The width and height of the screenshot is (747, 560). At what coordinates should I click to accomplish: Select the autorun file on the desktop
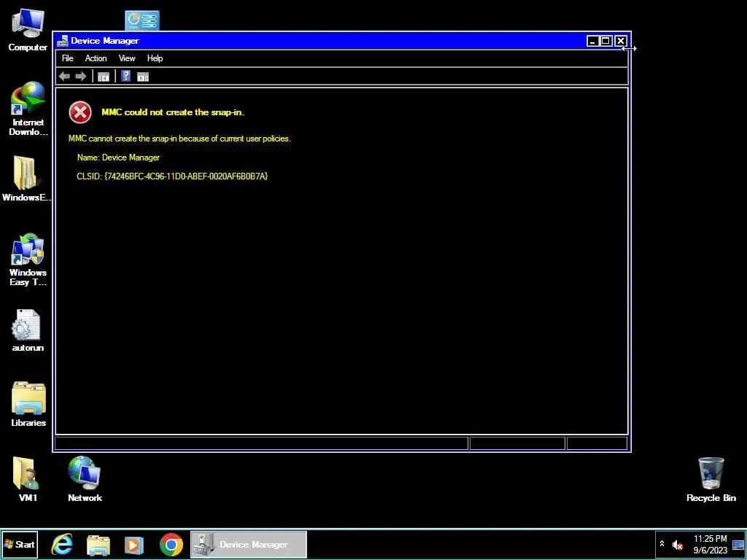[x=28, y=330]
